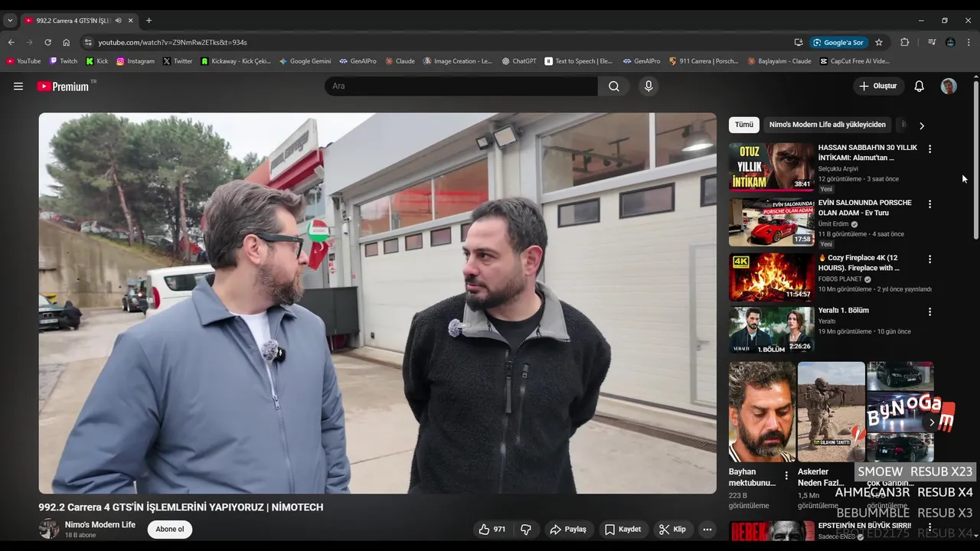Open Instagram bookmark

pos(135,61)
